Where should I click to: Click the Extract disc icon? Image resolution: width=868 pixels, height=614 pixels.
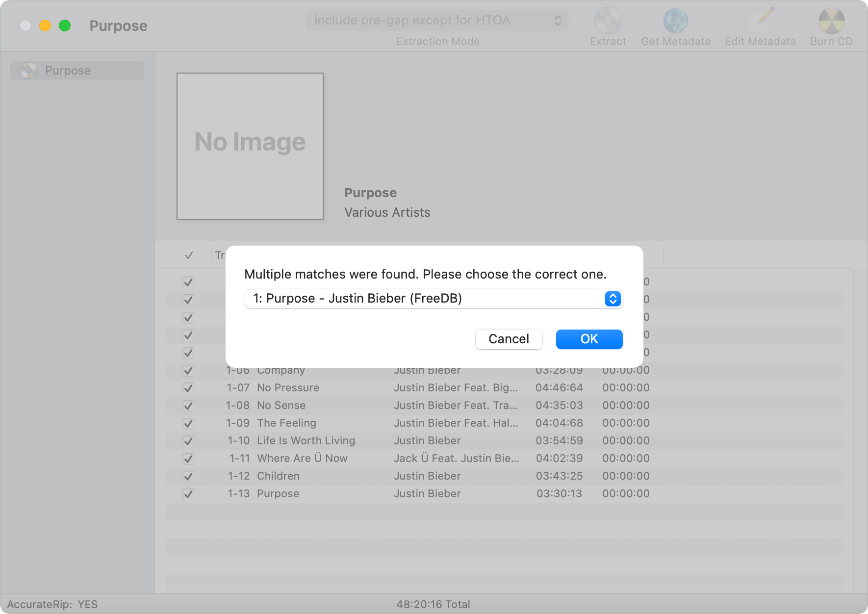[x=608, y=21]
